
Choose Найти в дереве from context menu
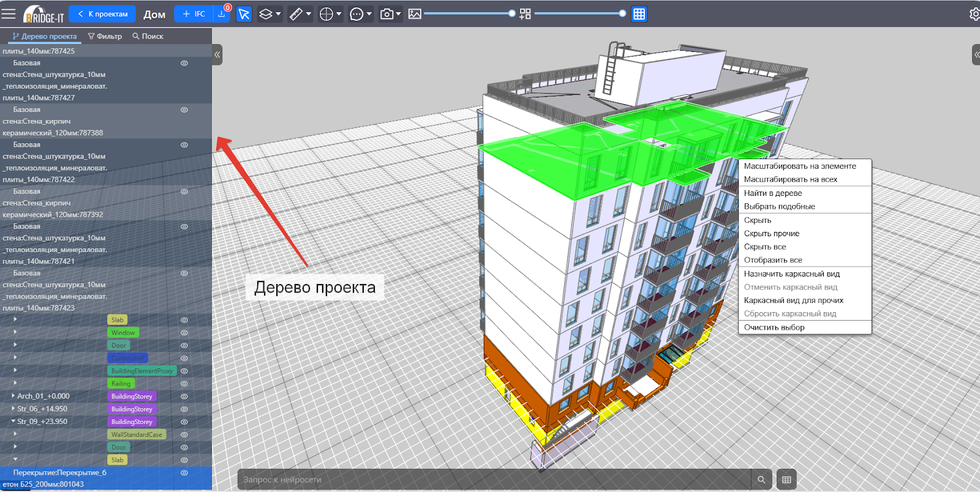coord(773,193)
